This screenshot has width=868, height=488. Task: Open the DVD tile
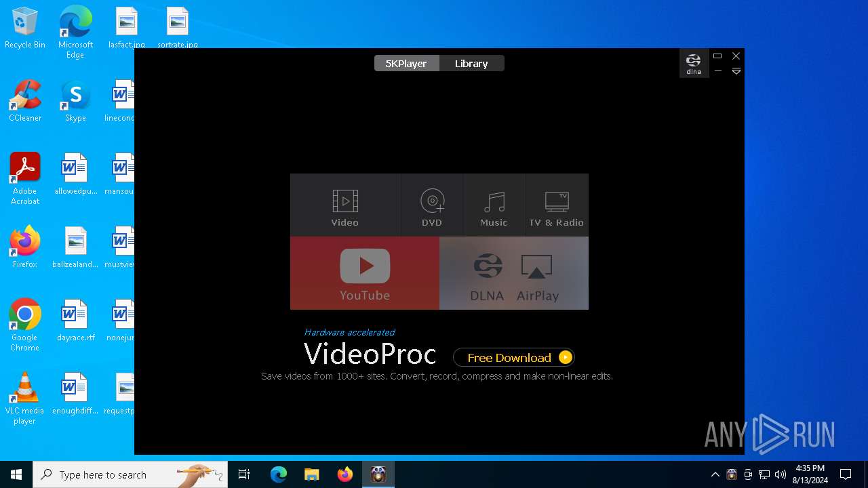click(x=432, y=205)
